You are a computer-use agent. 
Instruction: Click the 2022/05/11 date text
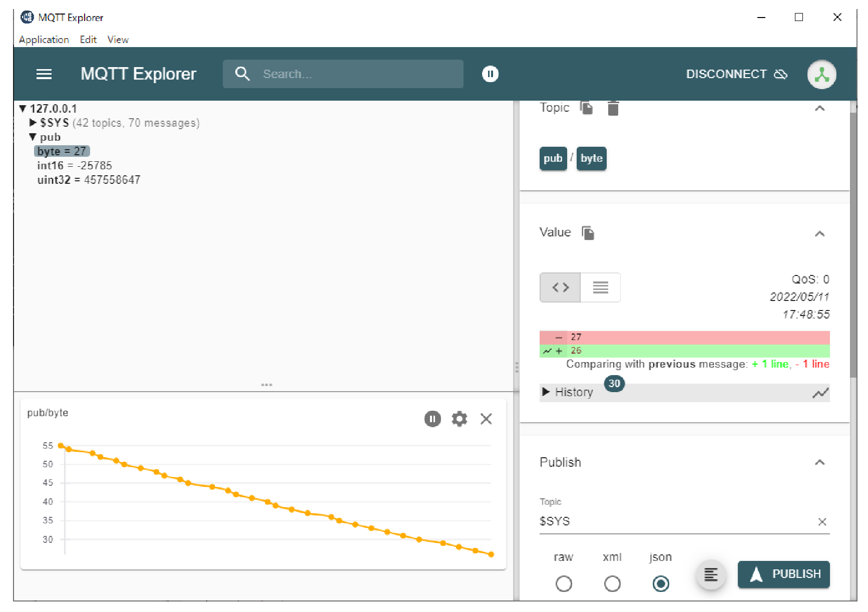tap(799, 296)
